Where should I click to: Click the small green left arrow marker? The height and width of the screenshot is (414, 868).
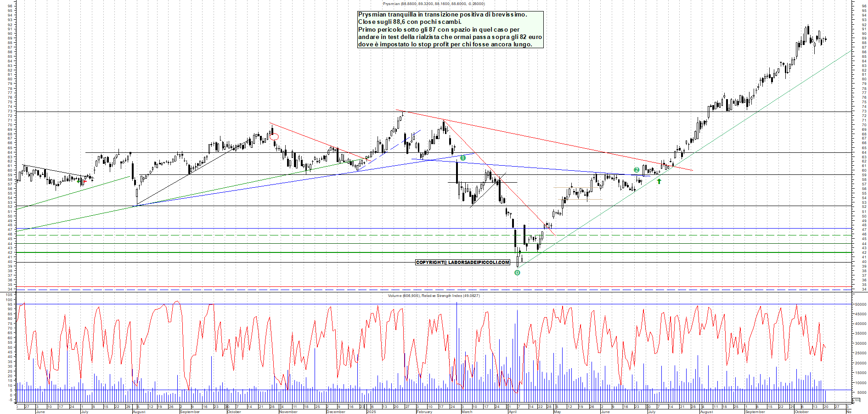tap(79, 181)
